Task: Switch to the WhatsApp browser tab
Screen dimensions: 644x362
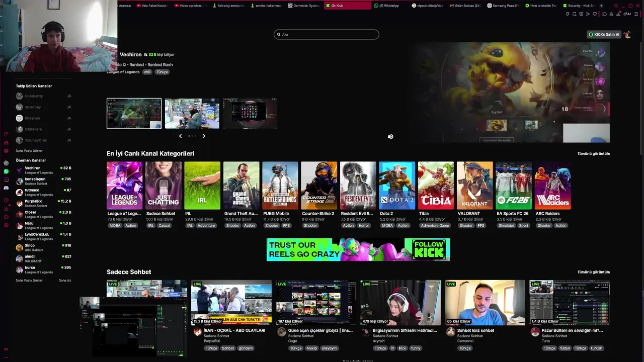Action: [x=389, y=6]
